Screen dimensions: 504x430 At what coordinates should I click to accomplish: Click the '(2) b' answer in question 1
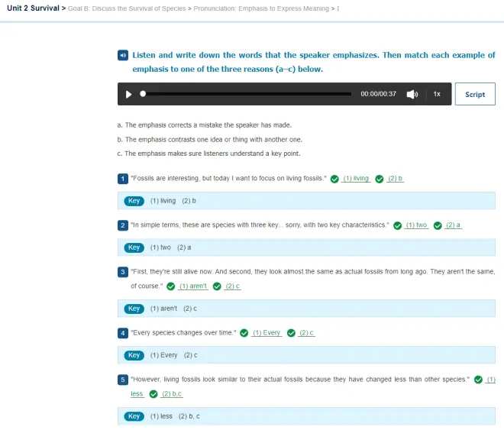click(x=396, y=179)
